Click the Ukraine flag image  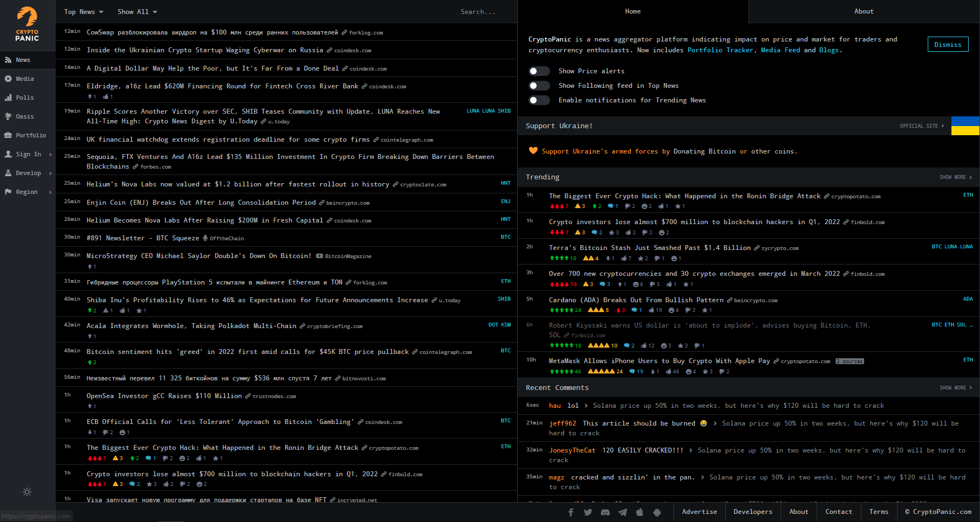tap(965, 126)
